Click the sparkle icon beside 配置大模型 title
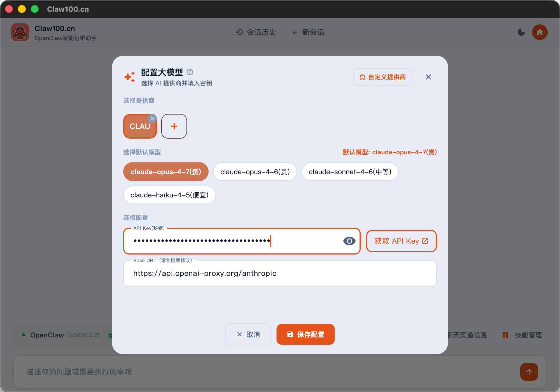This screenshot has height=392, width=560. pyautogui.click(x=130, y=77)
